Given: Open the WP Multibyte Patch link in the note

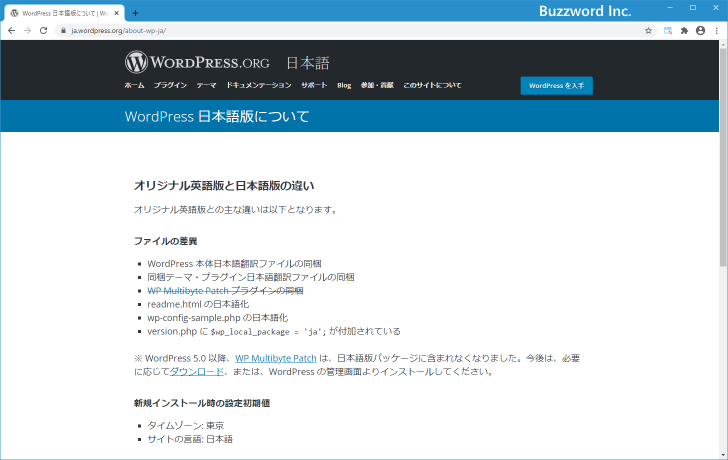Looking at the screenshot, I should (x=276, y=358).
